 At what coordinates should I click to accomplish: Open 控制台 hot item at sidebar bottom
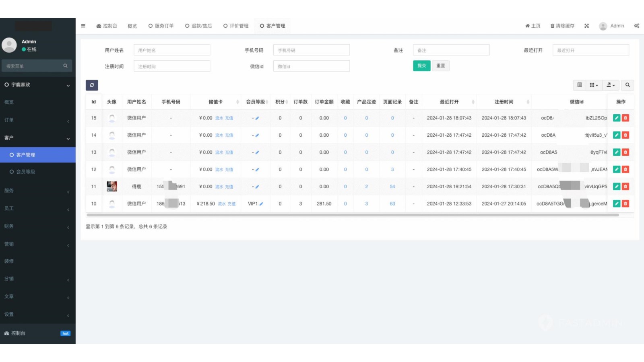click(x=38, y=333)
